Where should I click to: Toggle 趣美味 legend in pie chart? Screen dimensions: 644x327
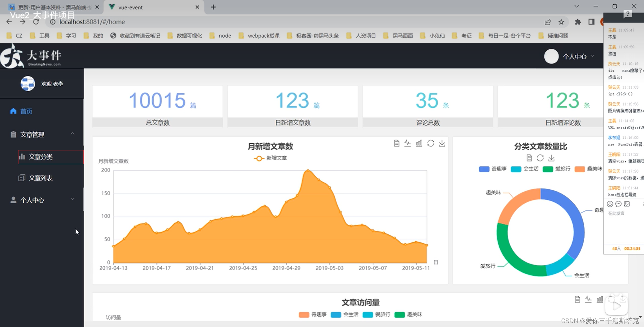(x=588, y=169)
